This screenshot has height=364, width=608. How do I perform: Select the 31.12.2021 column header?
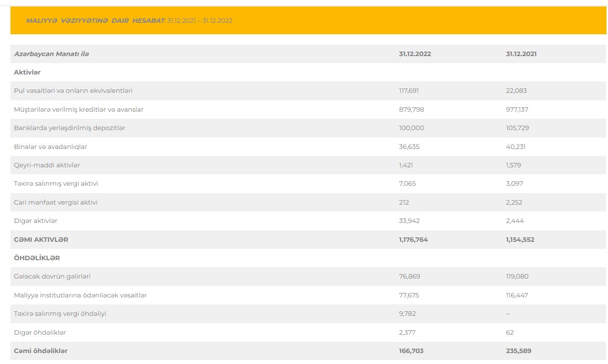[521, 54]
